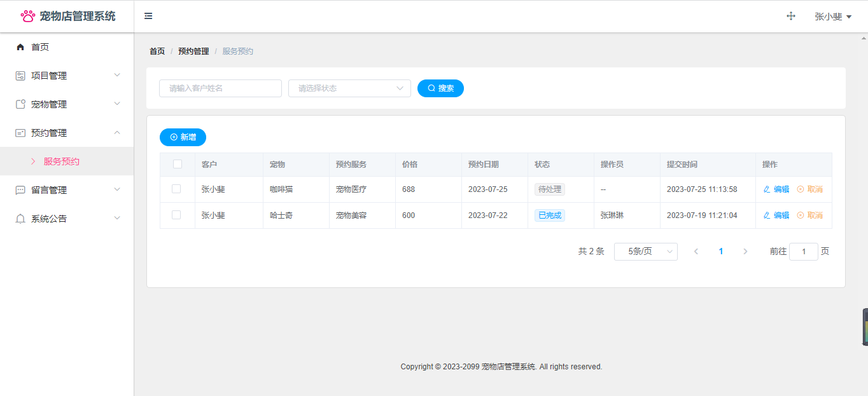Click the paw logo icon
Screen dimensions: 868x396
click(28, 17)
